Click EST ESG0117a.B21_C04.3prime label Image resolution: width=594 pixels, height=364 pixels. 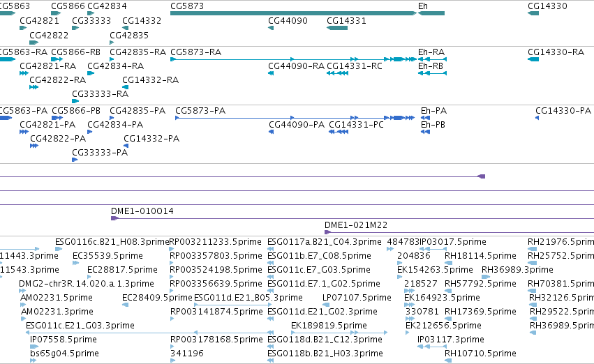[x=325, y=242]
